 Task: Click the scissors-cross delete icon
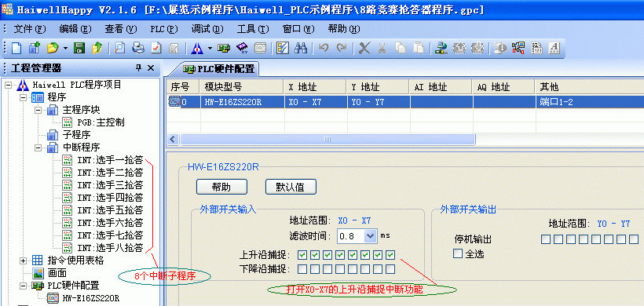[364, 48]
